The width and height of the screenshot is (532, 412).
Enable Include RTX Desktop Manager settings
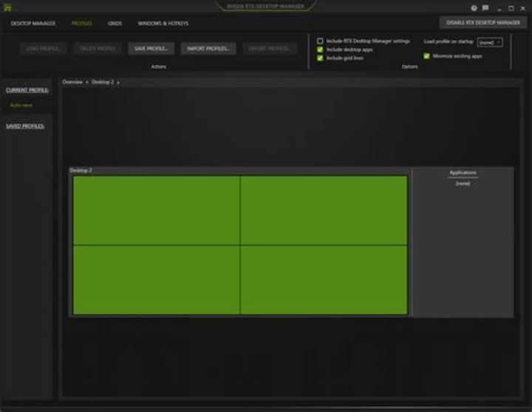click(320, 41)
